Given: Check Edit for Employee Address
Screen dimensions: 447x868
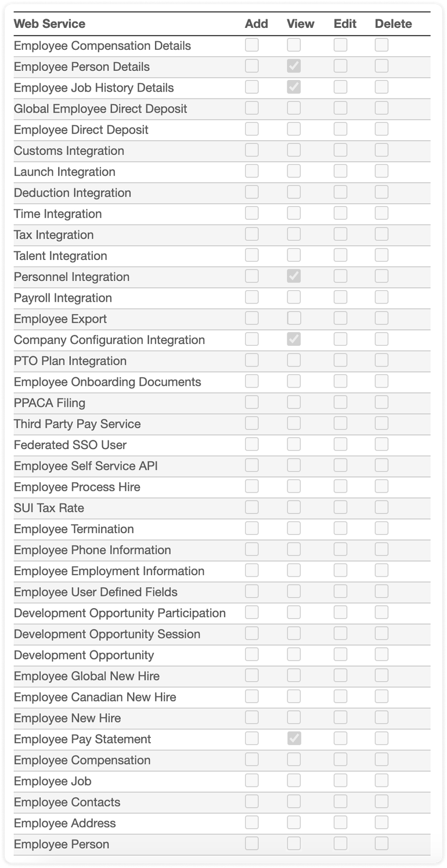Looking at the screenshot, I should click(x=340, y=822).
